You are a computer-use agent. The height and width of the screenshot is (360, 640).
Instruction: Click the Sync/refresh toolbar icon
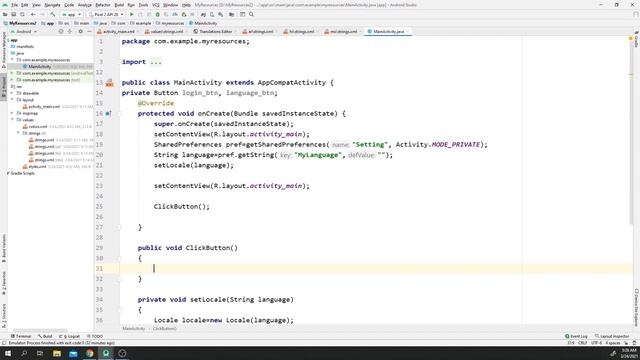(x=22, y=14)
